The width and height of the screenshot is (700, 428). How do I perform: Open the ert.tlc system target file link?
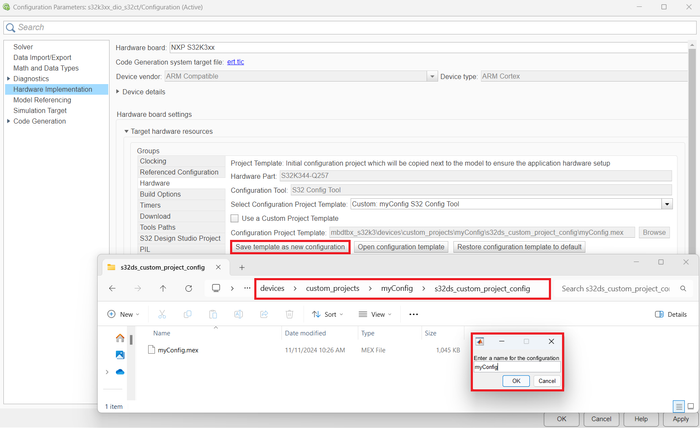(235, 62)
